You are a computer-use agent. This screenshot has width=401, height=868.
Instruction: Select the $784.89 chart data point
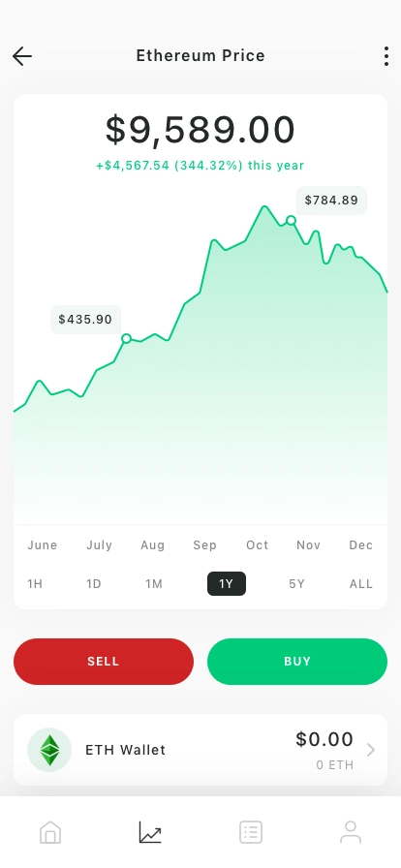[291, 220]
